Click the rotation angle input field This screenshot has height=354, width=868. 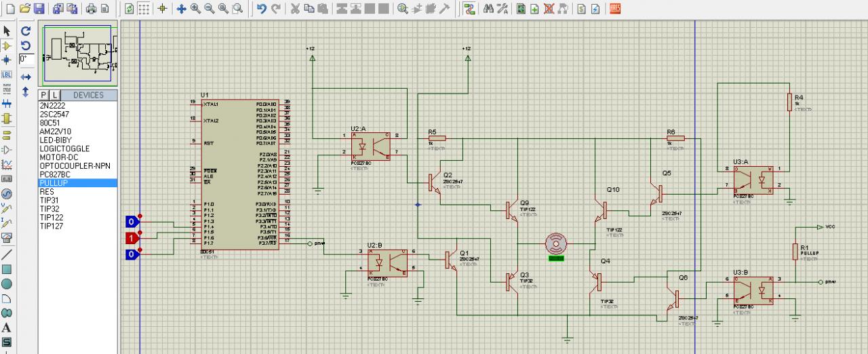tap(27, 59)
